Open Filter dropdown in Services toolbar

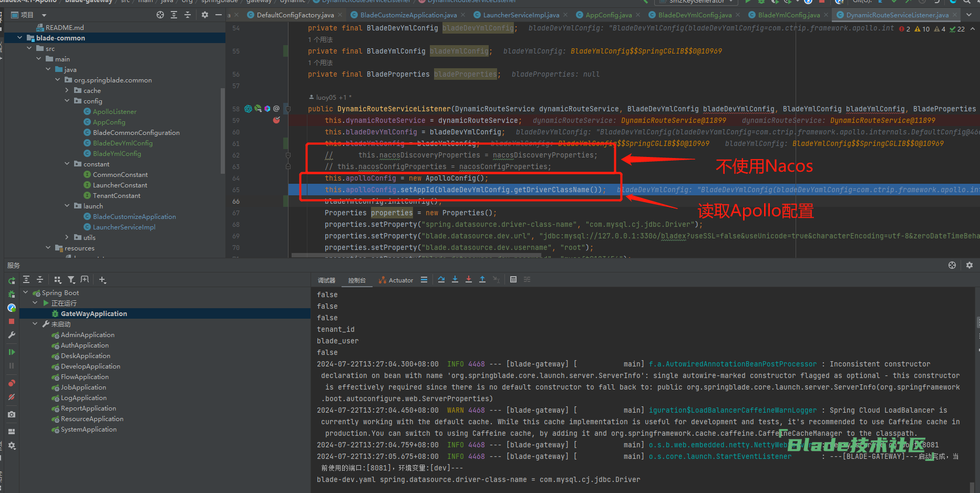71,280
